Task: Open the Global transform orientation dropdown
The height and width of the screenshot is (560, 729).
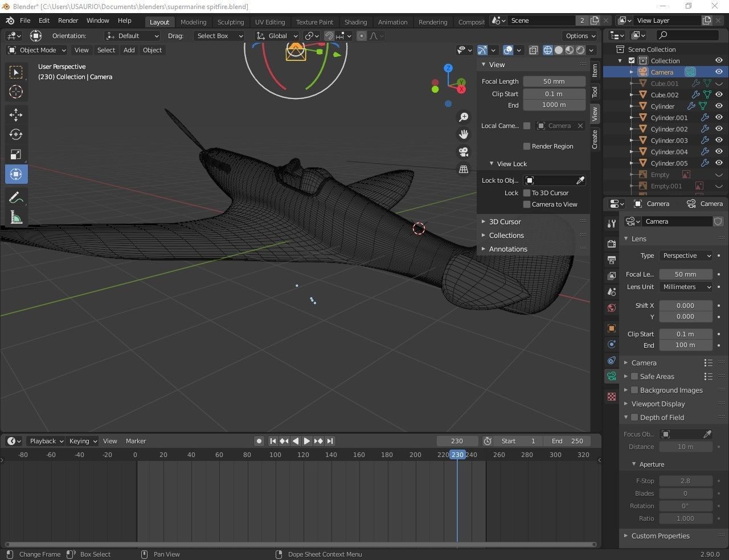Action: (277, 36)
